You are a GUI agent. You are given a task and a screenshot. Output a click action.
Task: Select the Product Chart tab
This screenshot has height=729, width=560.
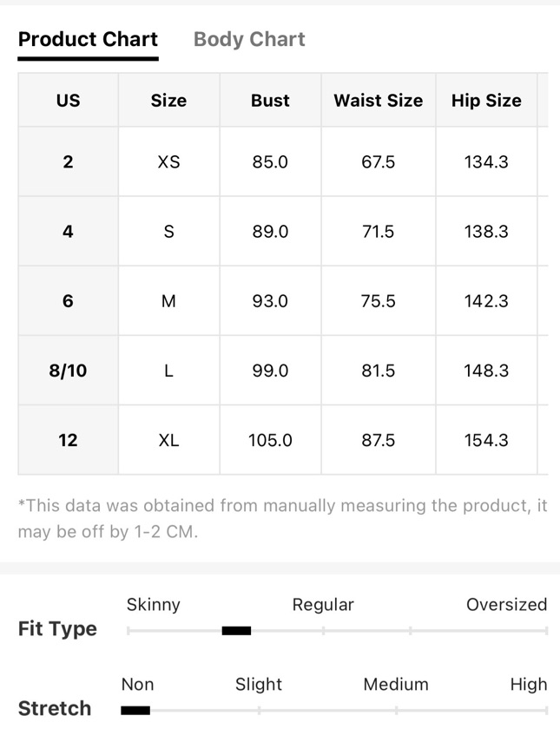(x=88, y=40)
